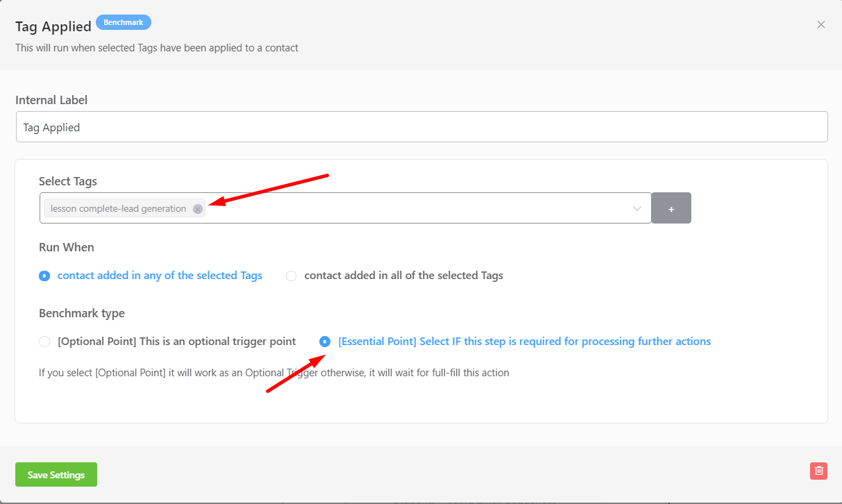Save the settings with the green button
The height and width of the screenshot is (504, 842).
(x=56, y=475)
